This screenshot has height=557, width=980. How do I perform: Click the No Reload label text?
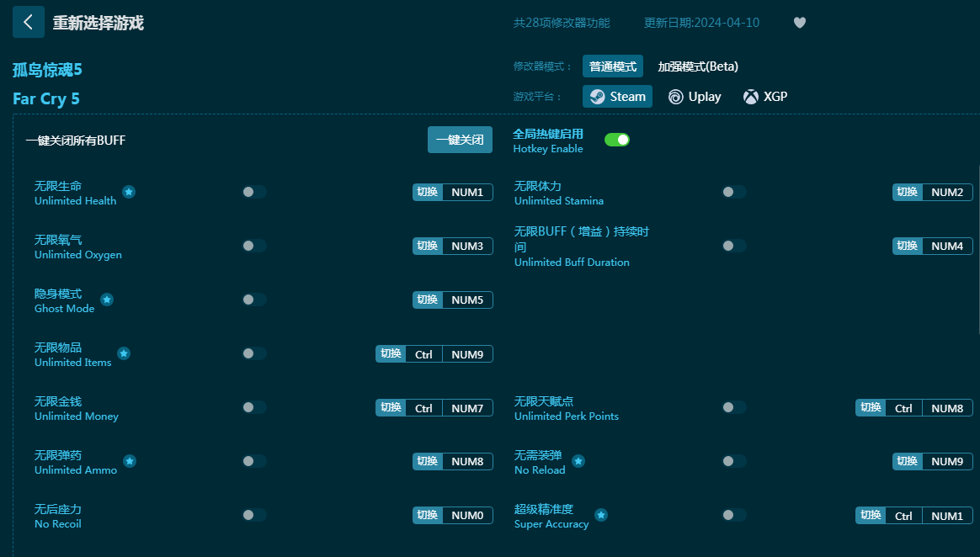pos(540,470)
